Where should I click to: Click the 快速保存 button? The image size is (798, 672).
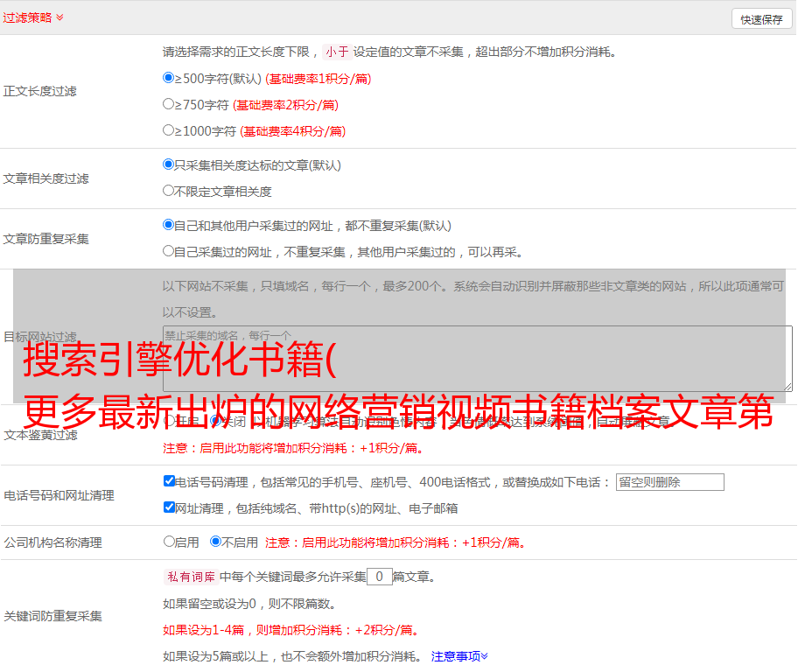pos(760,19)
